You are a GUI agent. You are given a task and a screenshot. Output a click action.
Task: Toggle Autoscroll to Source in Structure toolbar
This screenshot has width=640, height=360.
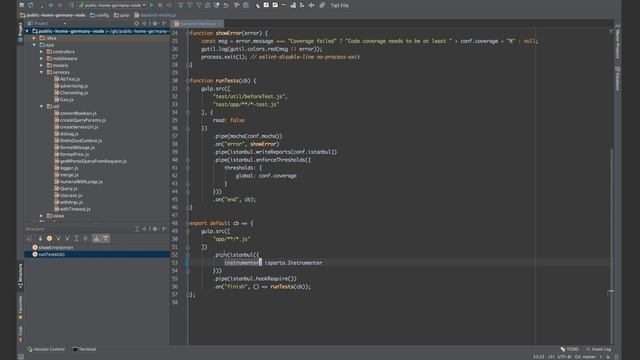tap(96, 238)
